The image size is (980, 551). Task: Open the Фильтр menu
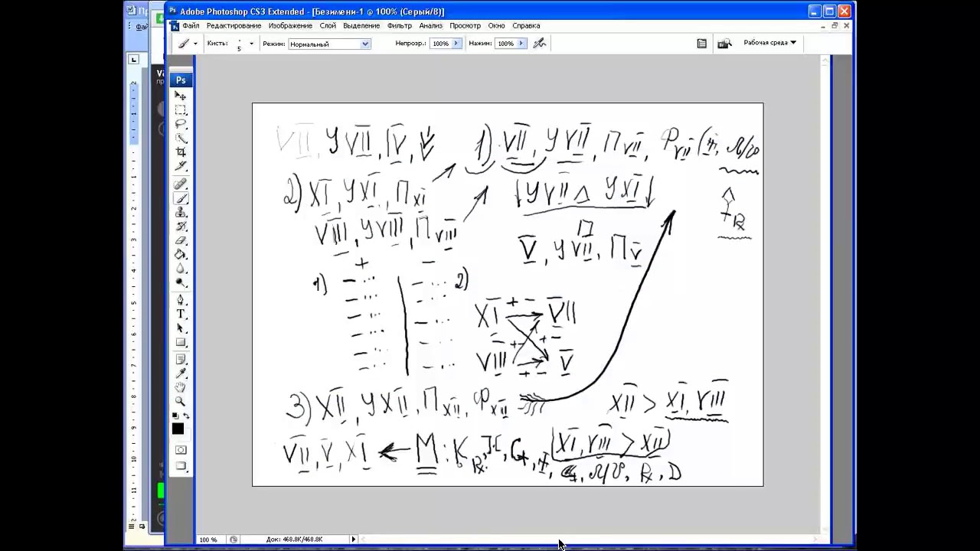tap(400, 25)
